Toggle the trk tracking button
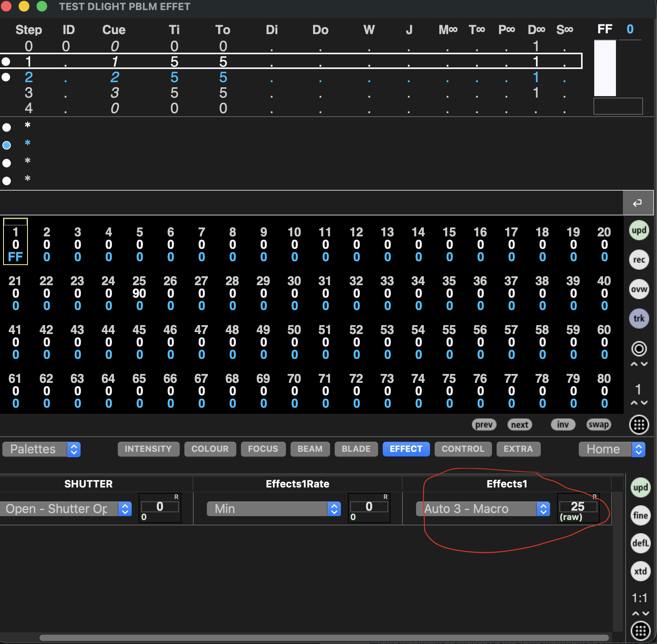The image size is (657, 644). click(639, 319)
